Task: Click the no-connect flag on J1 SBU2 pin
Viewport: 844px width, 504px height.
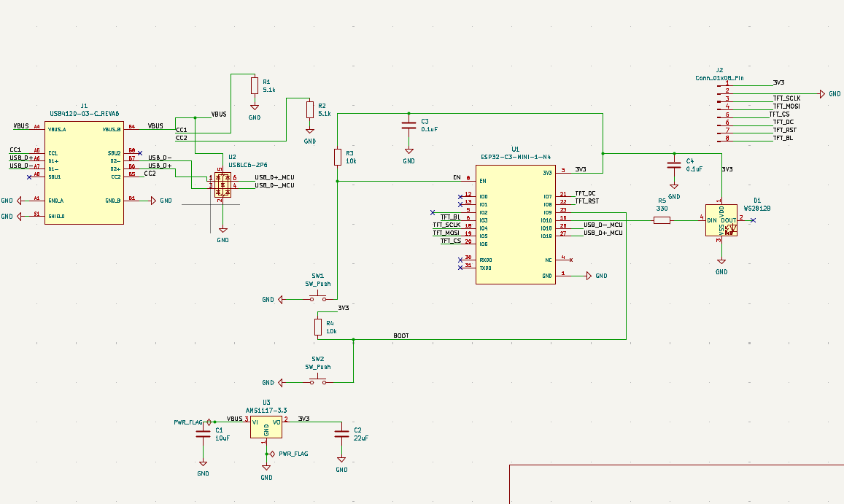Action: (x=140, y=153)
